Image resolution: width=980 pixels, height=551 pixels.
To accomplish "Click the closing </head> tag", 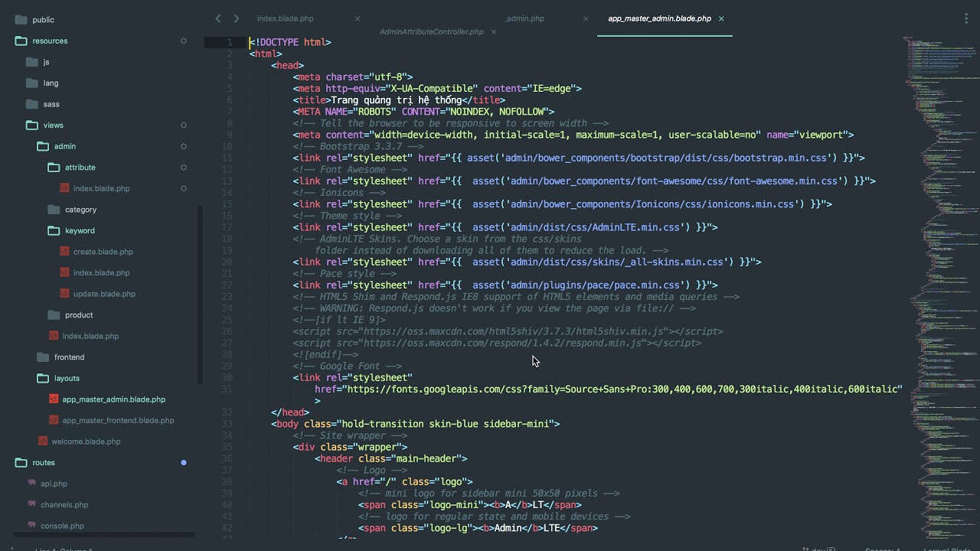I will pyautogui.click(x=290, y=412).
